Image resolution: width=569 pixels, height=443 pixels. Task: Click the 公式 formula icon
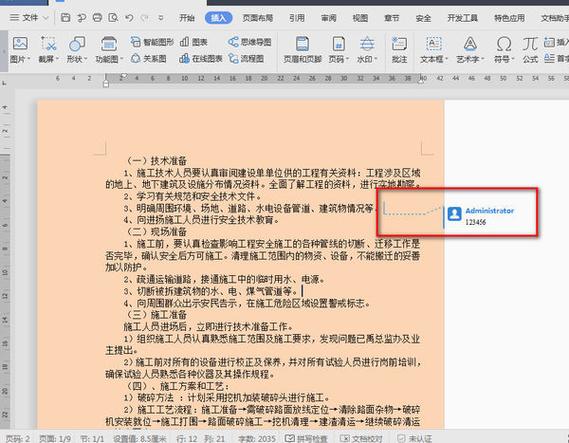tap(530, 50)
